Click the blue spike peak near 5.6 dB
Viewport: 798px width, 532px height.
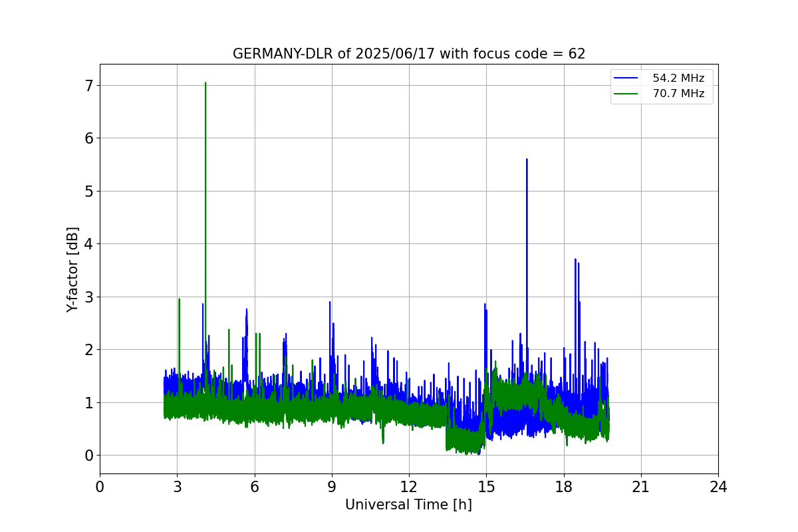pyautogui.click(x=527, y=160)
